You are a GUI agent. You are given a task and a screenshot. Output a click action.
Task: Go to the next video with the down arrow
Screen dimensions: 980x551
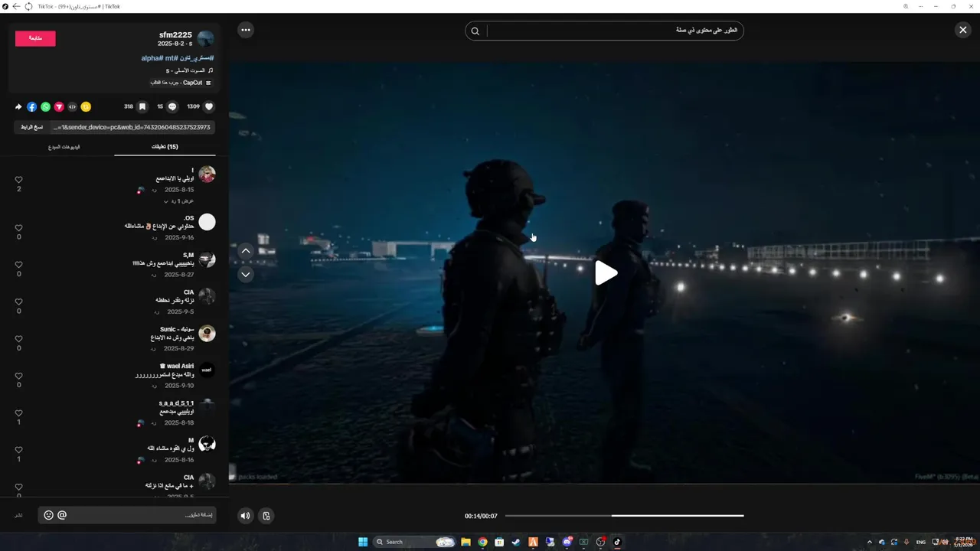tap(246, 275)
